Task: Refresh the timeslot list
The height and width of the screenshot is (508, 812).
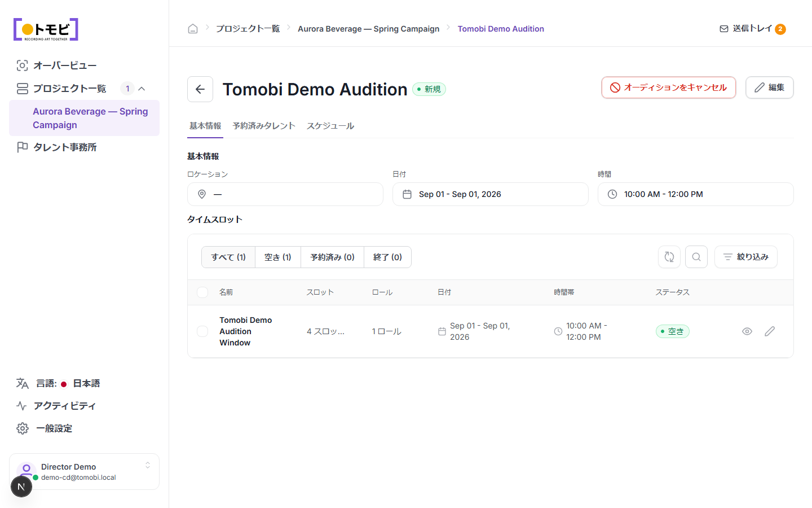Action: (x=669, y=257)
